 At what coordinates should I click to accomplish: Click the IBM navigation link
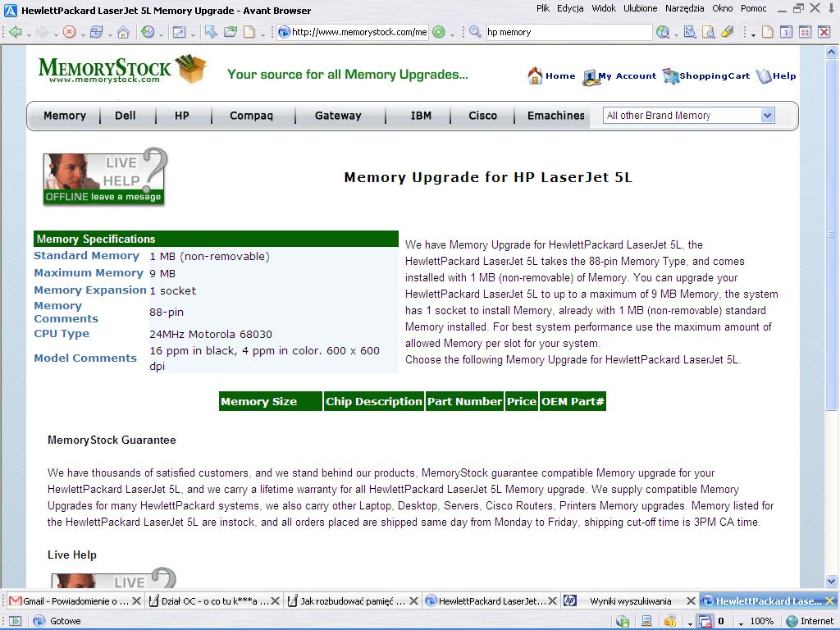(x=421, y=116)
